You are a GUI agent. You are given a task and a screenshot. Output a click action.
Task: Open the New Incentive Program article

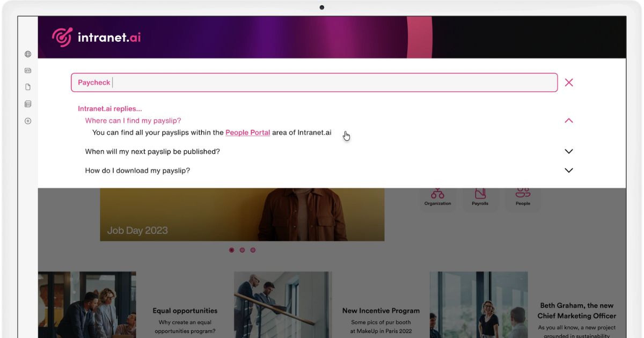(380, 311)
